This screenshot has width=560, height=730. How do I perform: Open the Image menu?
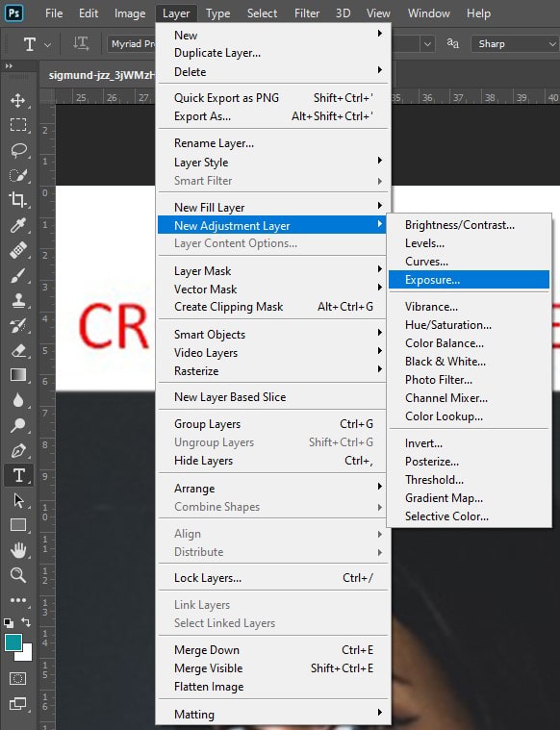[x=130, y=13]
